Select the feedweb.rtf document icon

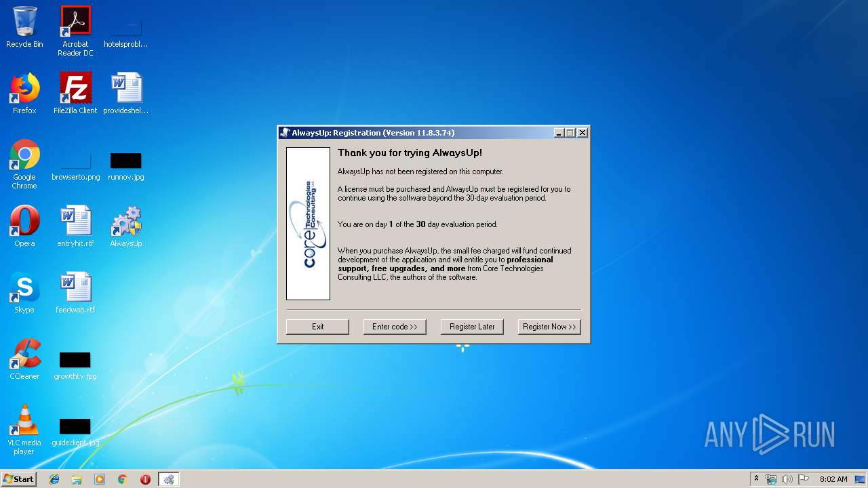[75, 293]
